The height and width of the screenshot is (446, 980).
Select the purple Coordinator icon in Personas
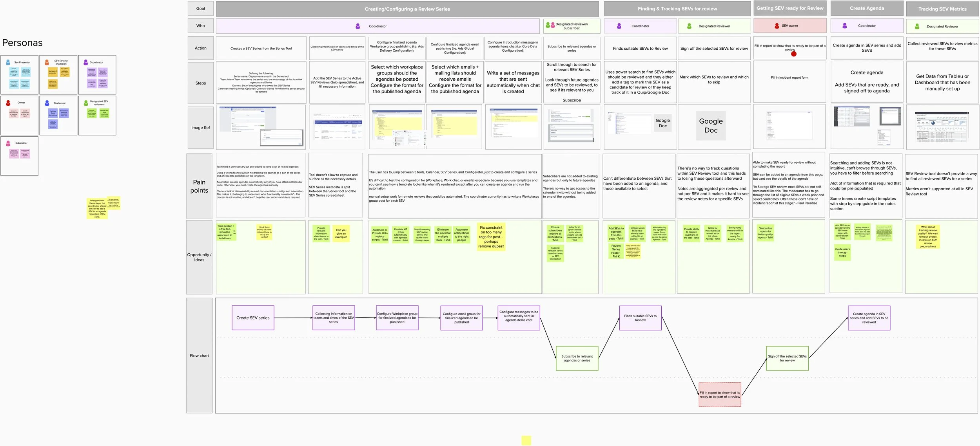click(x=85, y=62)
